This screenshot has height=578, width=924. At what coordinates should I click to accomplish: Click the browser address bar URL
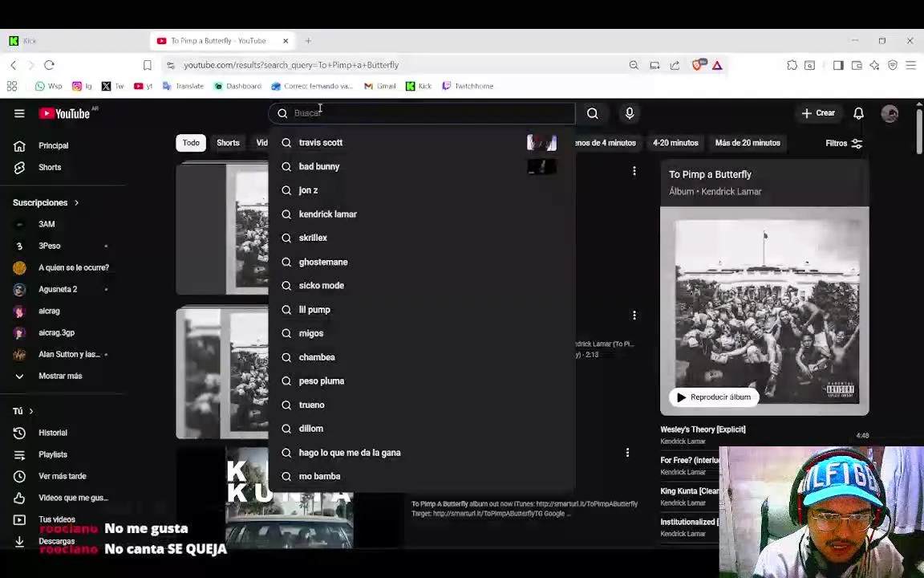point(291,66)
